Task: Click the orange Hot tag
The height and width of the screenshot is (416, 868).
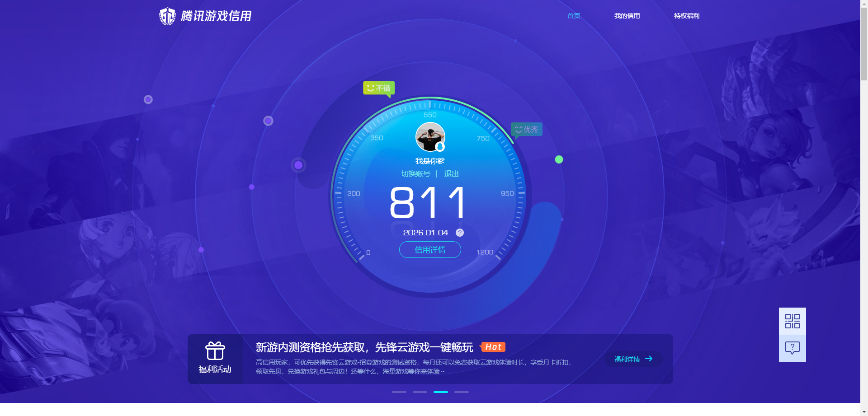Action: pyautogui.click(x=493, y=347)
